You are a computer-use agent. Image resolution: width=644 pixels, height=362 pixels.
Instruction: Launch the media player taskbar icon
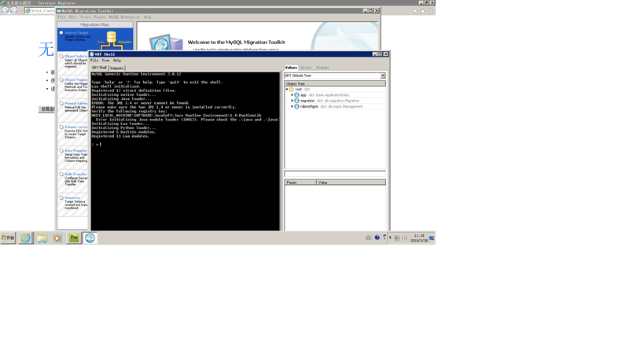click(57, 238)
